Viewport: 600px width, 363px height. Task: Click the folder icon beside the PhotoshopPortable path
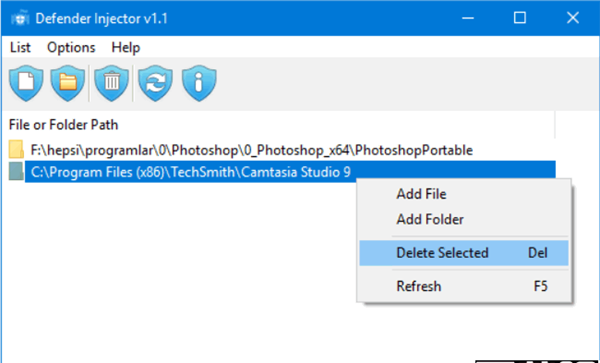pyautogui.click(x=16, y=150)
